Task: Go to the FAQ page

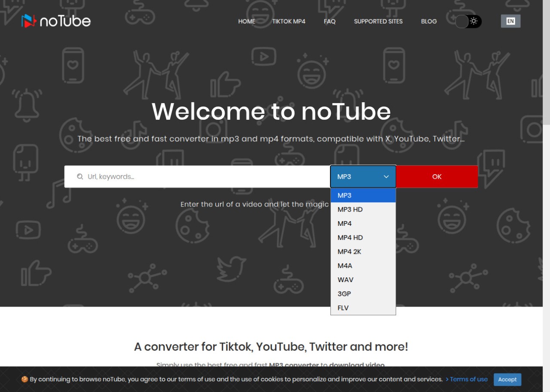Action: coord(330,21)
